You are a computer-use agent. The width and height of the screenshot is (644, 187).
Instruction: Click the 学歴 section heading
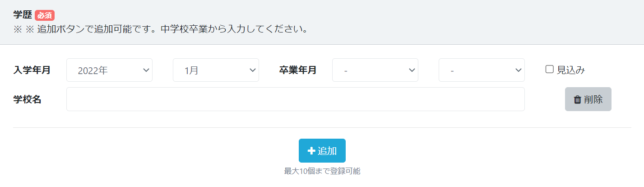click(x=23, y=14)
